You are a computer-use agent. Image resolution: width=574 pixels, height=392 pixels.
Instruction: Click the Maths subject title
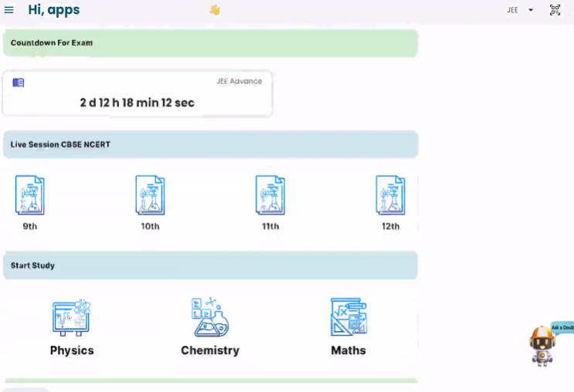348,350
